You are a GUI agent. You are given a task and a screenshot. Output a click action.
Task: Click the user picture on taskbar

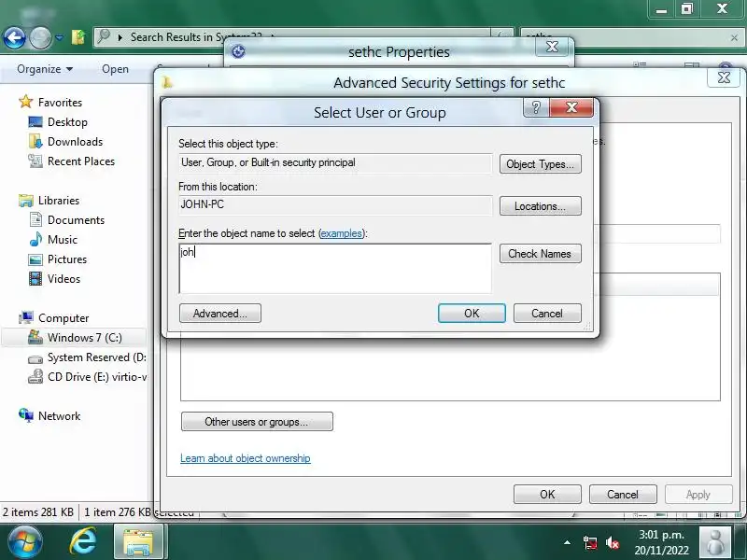(715, 542)
